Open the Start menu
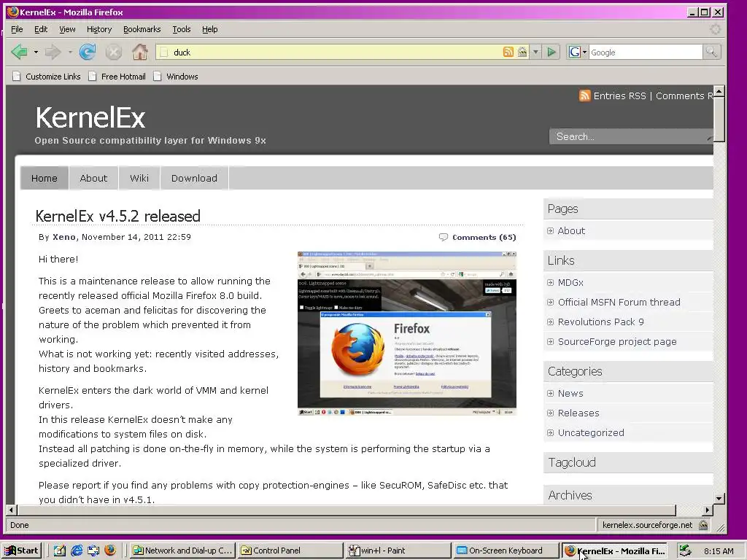Viewport: 747px width, 560px height. [x=21, y=551]
